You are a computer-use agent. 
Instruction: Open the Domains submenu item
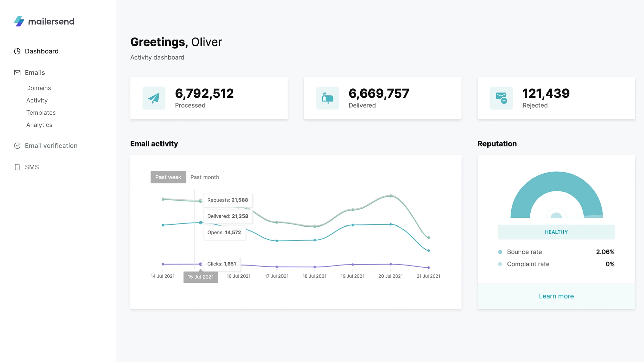point(38,88)
